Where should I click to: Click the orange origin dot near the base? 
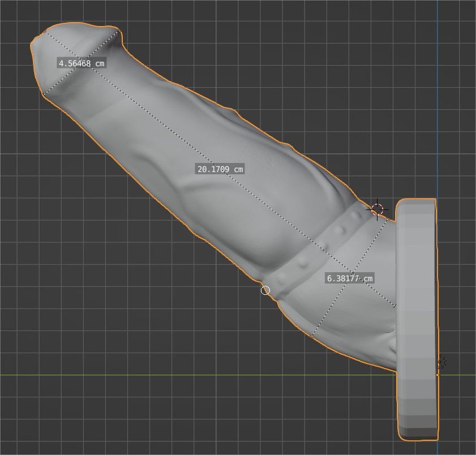coord(438,375)
